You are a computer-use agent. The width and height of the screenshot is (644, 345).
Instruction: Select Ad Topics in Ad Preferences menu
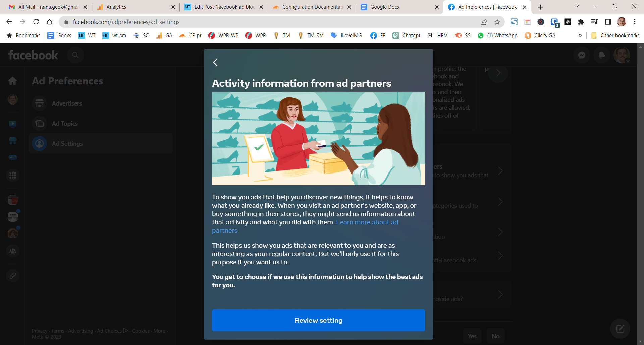point(101,124)
